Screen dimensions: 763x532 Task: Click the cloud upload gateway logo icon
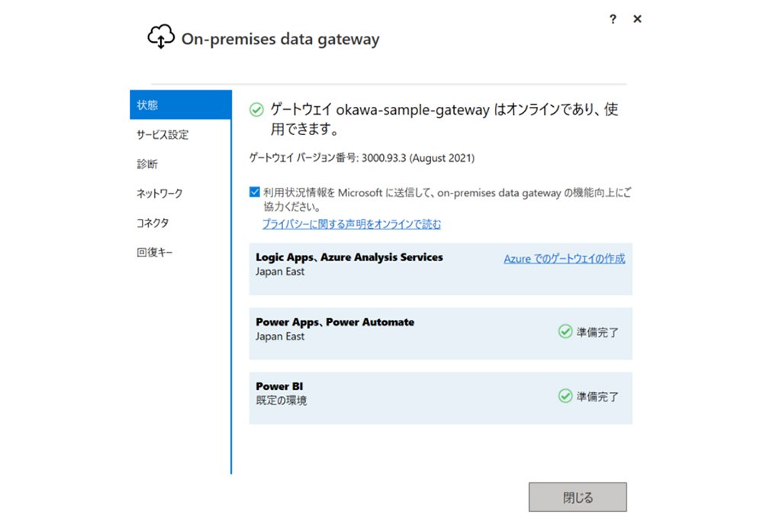coord(161,37)
